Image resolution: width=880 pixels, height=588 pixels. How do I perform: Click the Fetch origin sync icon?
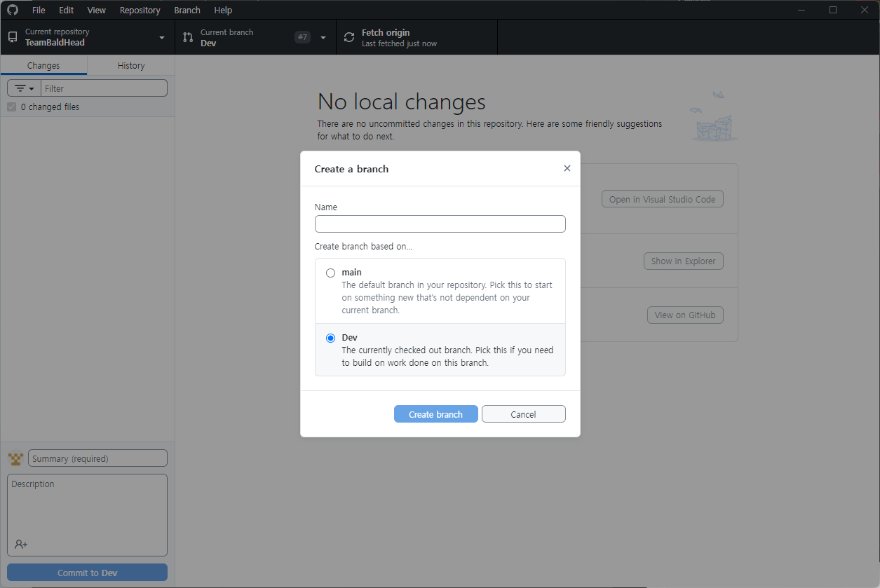[x=349, y=38]
